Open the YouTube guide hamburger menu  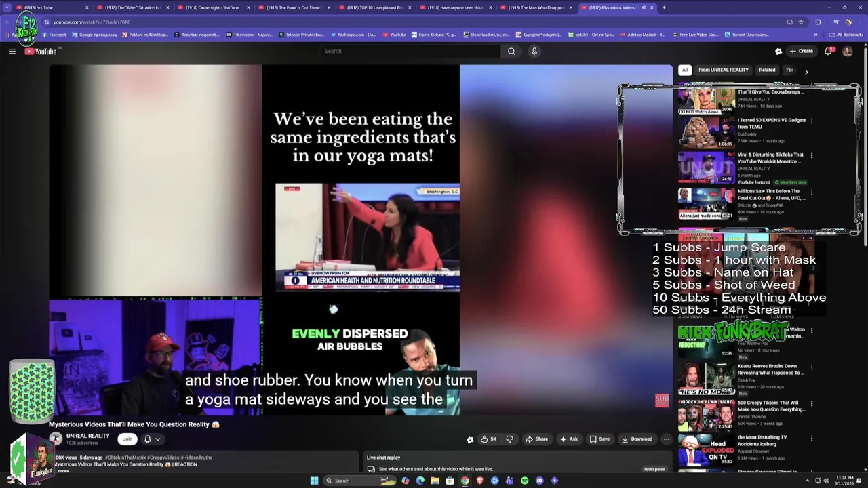point(12,51)
